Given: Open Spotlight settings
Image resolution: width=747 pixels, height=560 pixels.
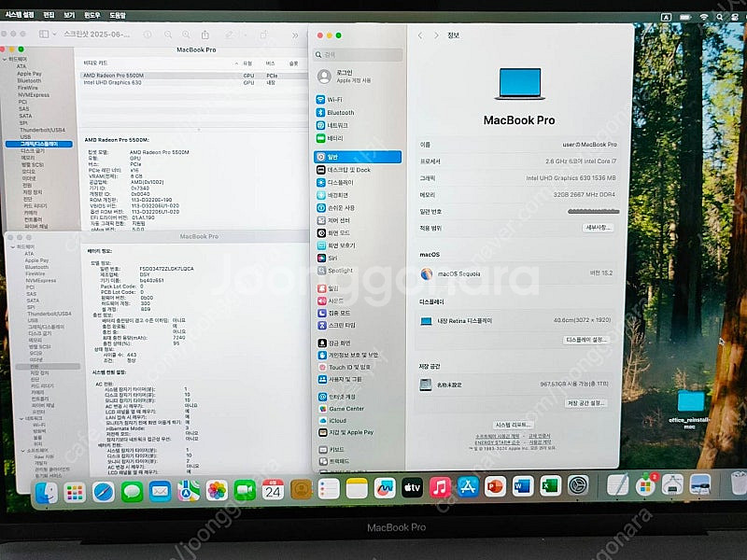Looking at the screenshot, I should 335,271.
